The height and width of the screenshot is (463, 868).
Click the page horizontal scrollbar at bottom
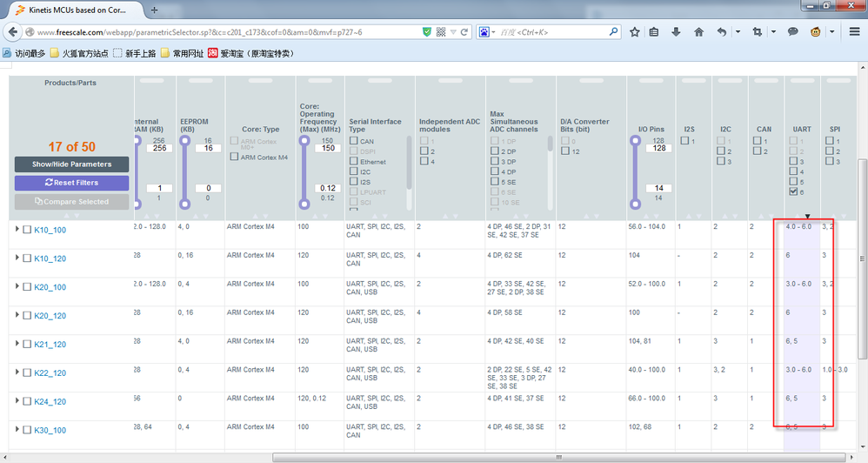pyautogui.click(x=559, y=458)
